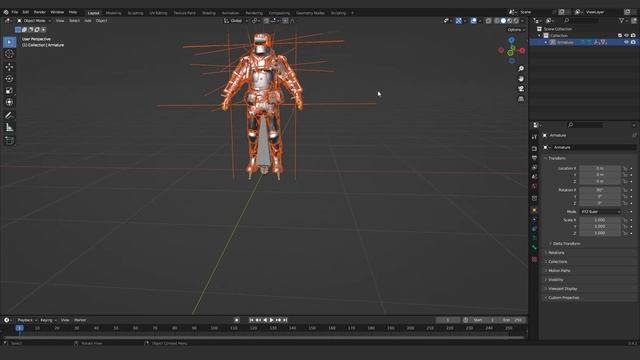Play the animation forward
The image size is (640, 360).
(x=272, y=320)
